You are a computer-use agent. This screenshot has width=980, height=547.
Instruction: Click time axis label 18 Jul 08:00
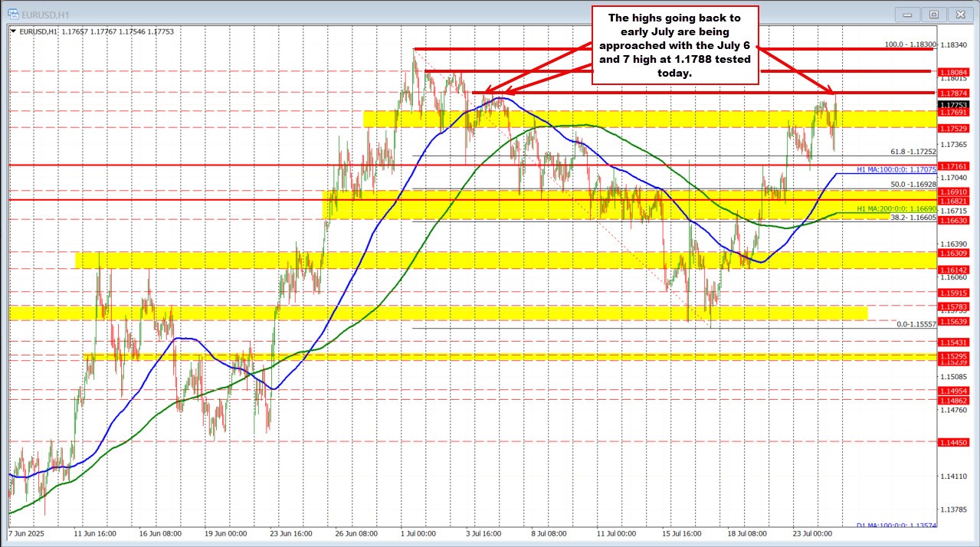tap(746, 532)
